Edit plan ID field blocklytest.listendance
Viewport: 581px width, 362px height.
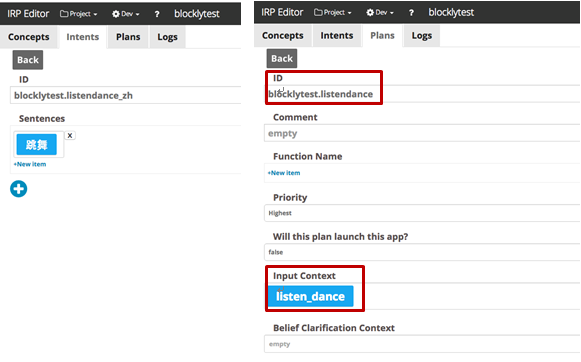(x=422, y=94)
